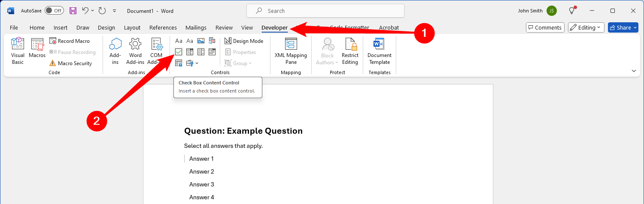Open the Comments pane
Screen dimensions: 644x204
tap(544, 27)
